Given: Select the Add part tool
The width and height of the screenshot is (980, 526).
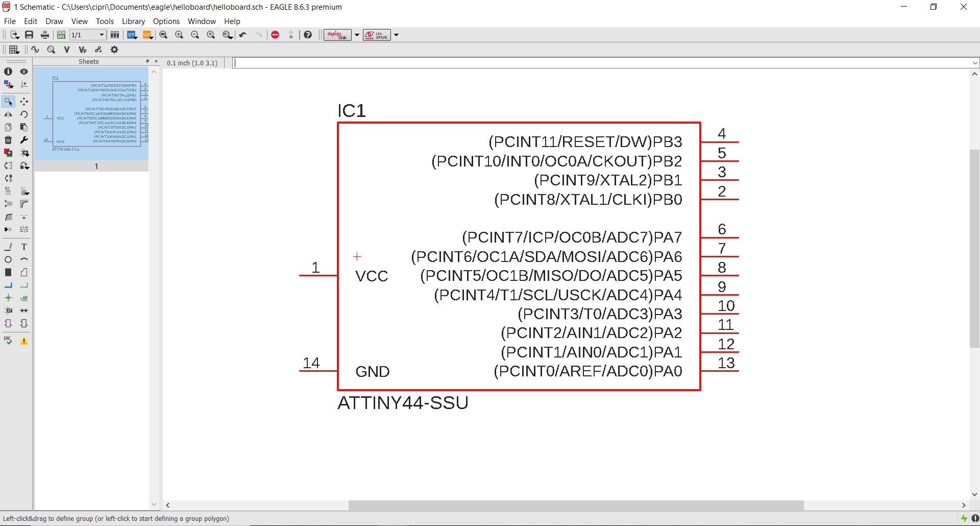Looking at the screenshot, I should click(8, 153).
